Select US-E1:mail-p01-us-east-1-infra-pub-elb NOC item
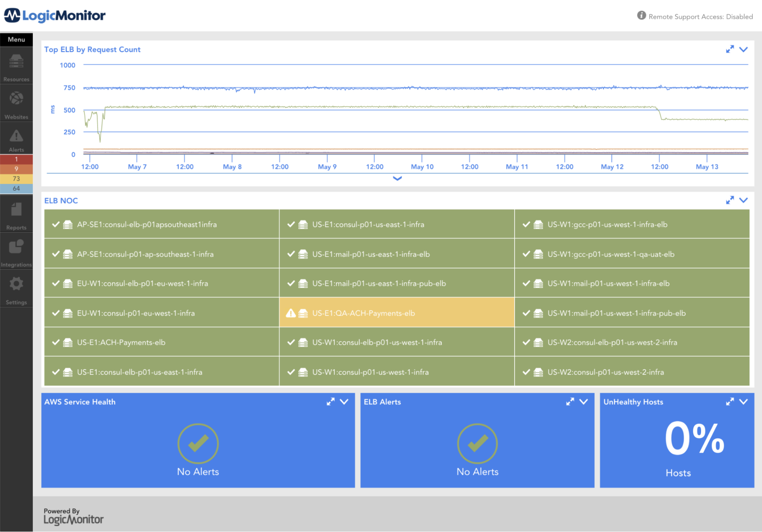762x532 pixels. pyautogui.click(x=397, y=283)
